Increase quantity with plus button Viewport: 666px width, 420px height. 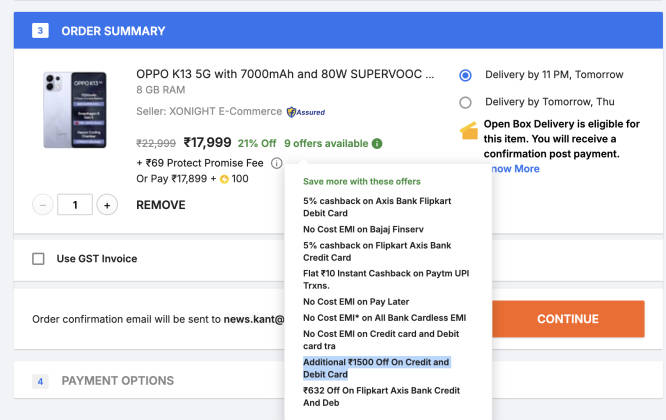tap(107, 205)
